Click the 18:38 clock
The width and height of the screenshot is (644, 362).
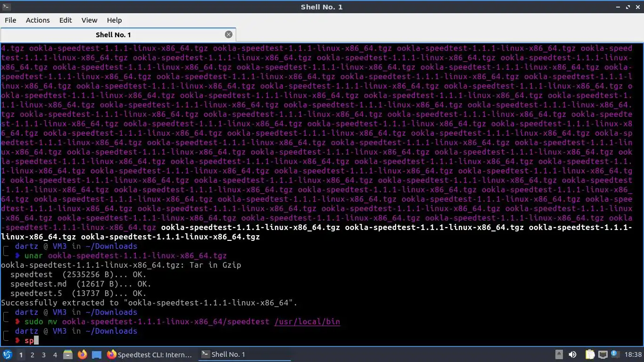pos(633,354)
